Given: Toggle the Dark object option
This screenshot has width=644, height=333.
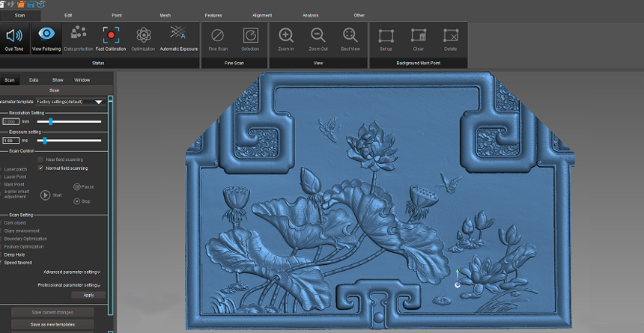Looking at the screenshot, I should (15, 223).
